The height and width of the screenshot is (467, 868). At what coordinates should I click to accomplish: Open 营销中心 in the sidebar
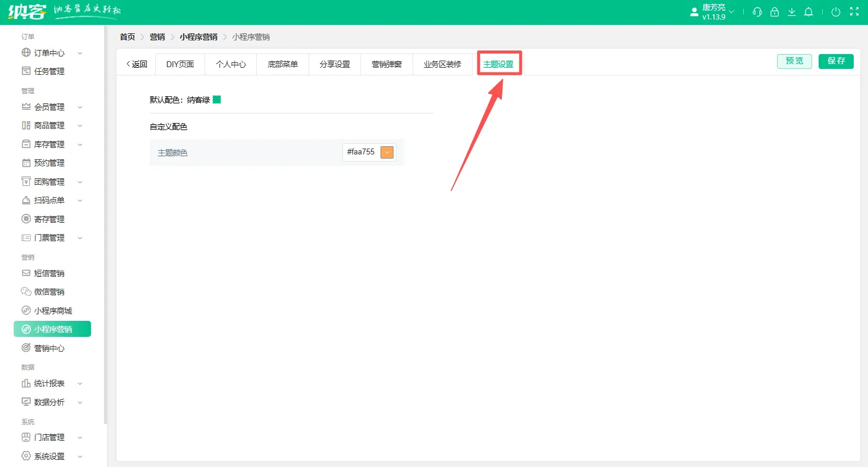coord(49,348)
